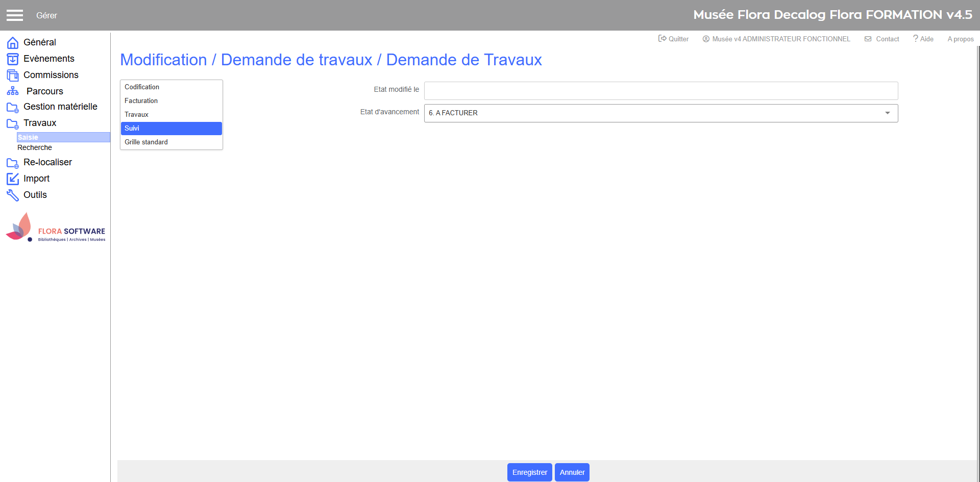
Task: Click the Etat modifié le field
Action: click(660, 91)
